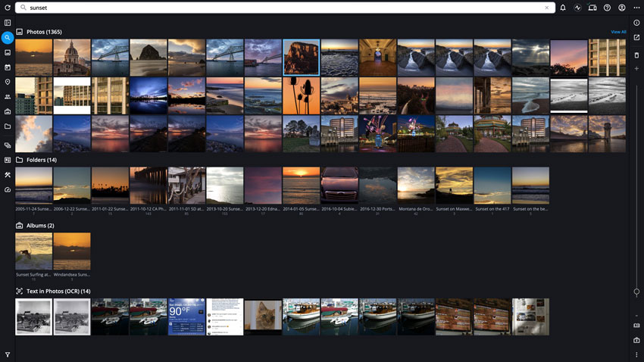Open the contact card icon in sidebar
The height and width of the screenshot is (362, 644).
tap(8, 160)
